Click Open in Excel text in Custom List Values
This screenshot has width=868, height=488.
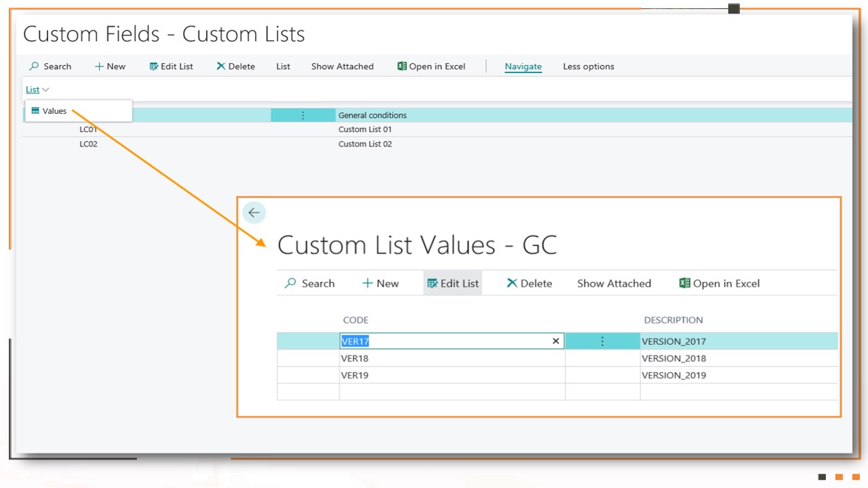tap(726, 283)
